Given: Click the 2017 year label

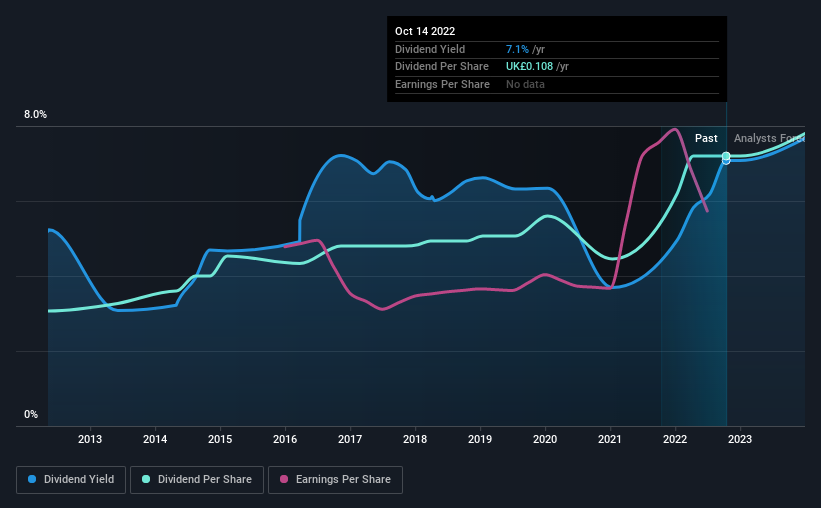Looking at the screenshot, I should 350,439.
